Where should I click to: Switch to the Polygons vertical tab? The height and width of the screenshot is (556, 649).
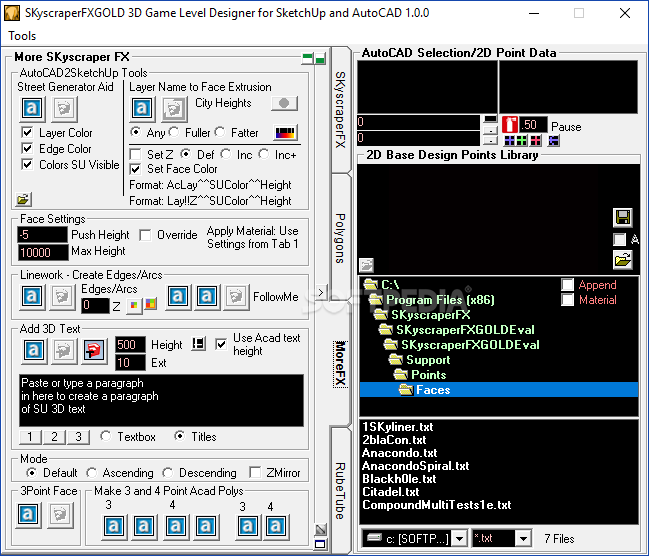[x=340, y=238]
